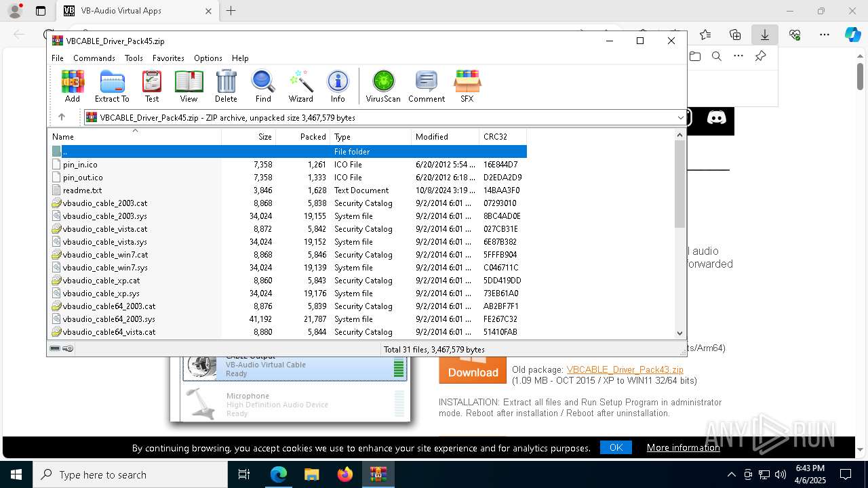868x488 pixels.
Task: Expand the archive path dropdown
Action: tap(680, 117)
